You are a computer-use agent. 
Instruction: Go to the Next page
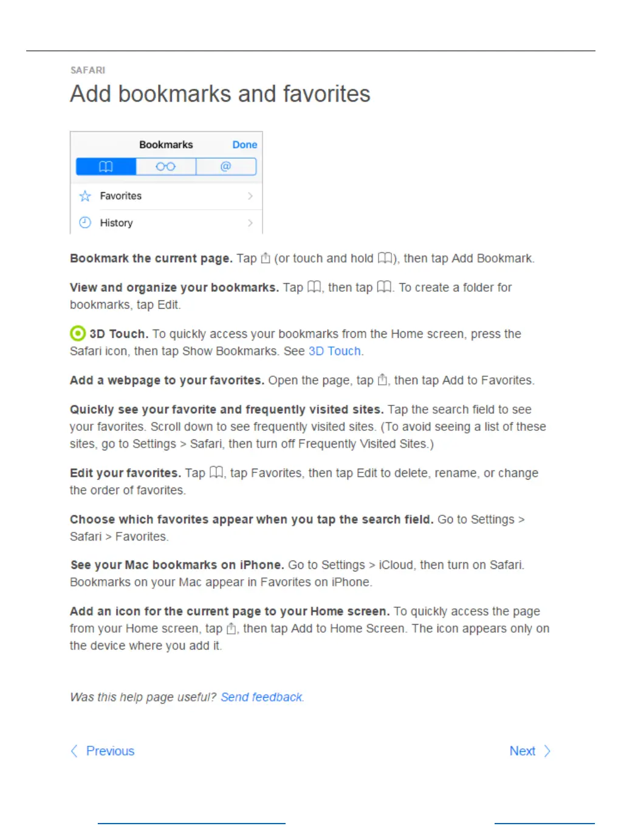tap(522, 751)
